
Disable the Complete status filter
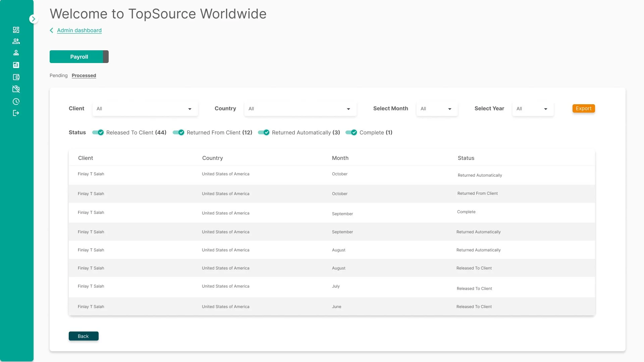point(351,132)
